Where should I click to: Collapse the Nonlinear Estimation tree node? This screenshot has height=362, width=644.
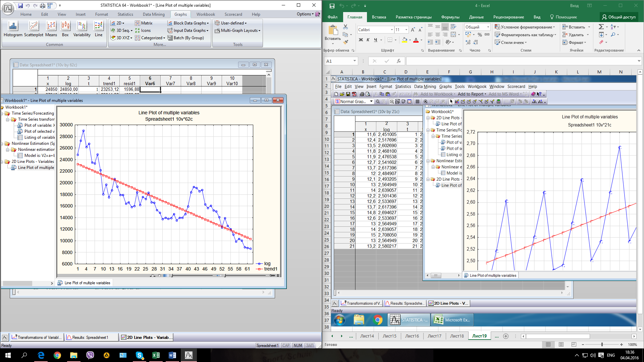coord(2,143)
